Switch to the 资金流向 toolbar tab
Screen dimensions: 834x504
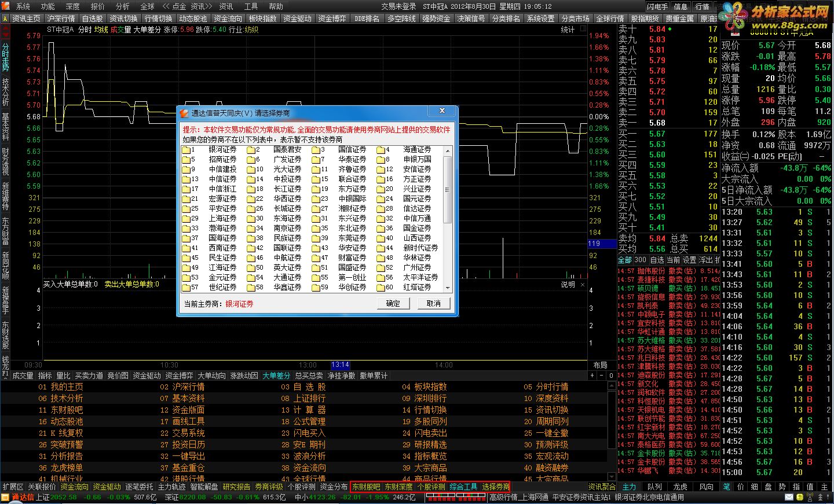coord(228,19)
